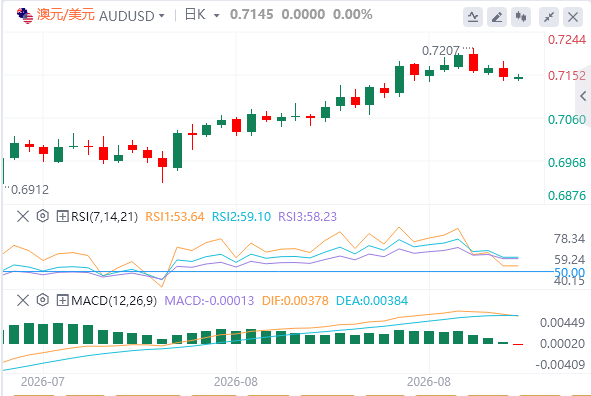Click the RSI 50.00 reference line label
Image resolution: width=591 pixels, height=396 pixels.
569,272
